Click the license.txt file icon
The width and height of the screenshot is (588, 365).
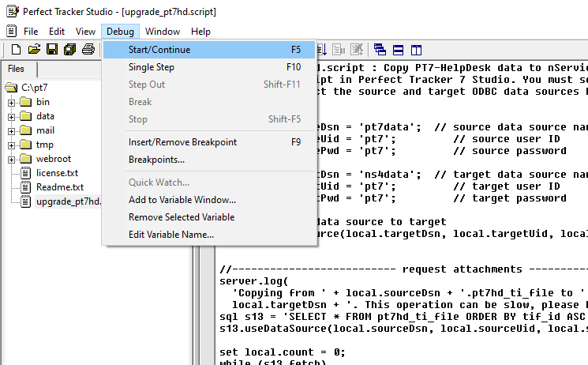point(25,173)
